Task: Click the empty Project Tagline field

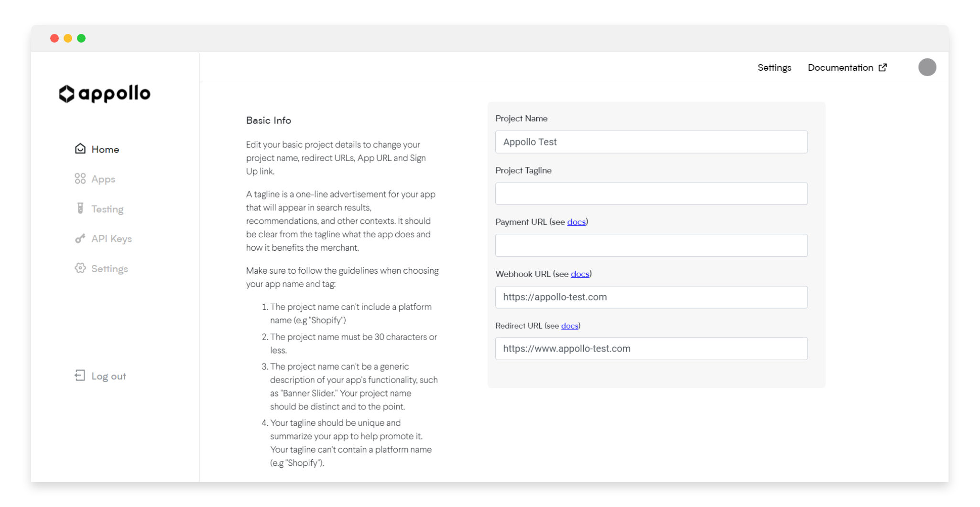Action: click(x=651, y=194)
